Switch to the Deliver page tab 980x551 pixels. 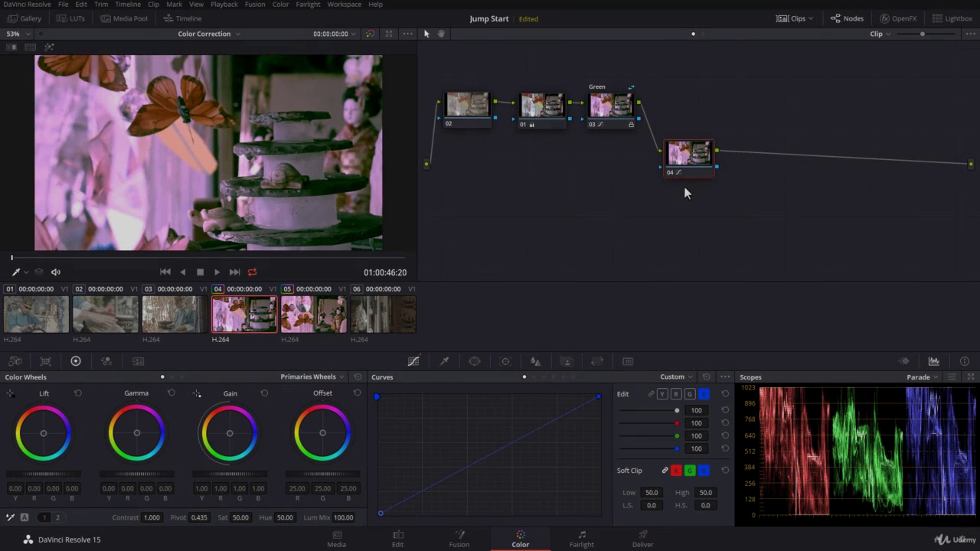click(x=642, y=539)
